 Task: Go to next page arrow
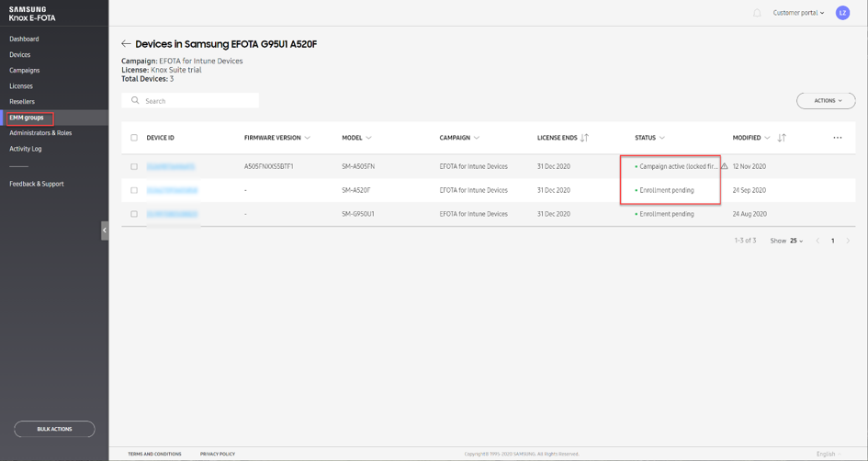coord(848,241)
